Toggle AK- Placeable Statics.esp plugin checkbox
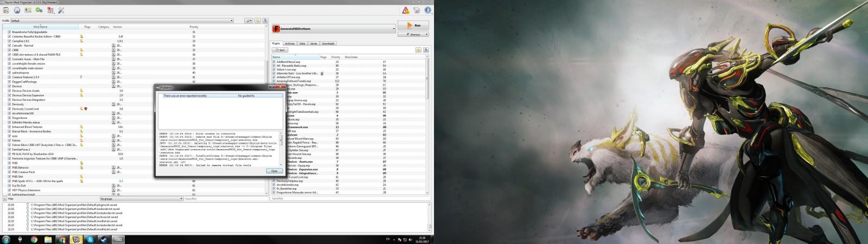Image resolution: width=868 pixels, height=244 pixels. coord(274,66)
